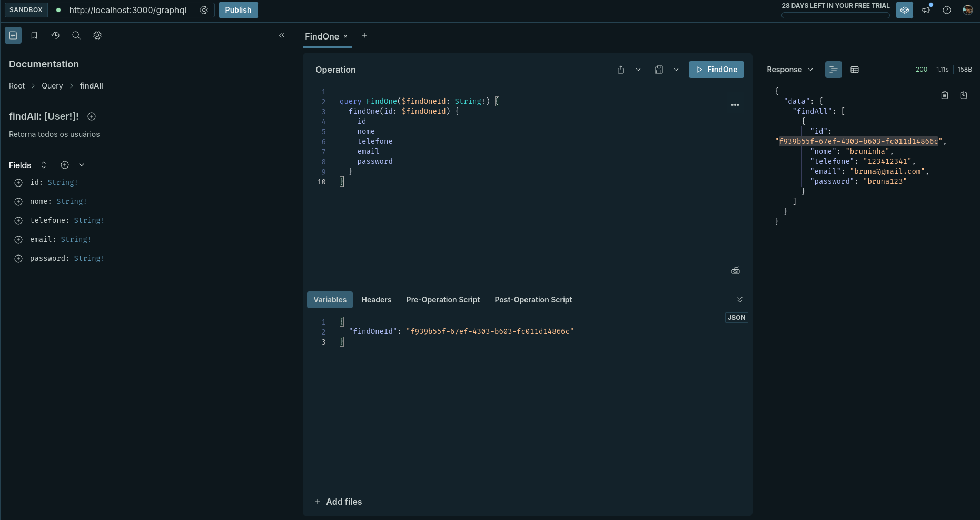The height and width of the screenshot is (520, 980).
Task: Open the Response dropdown
Action: click(x=790, y=70)
